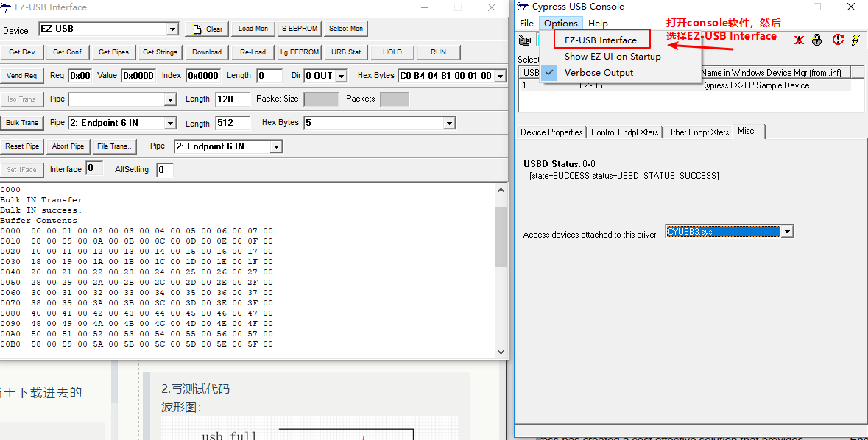Click the Bulk Trans Length field showing 512
This screenshot has width=868, height=440.
click(233, 123)
